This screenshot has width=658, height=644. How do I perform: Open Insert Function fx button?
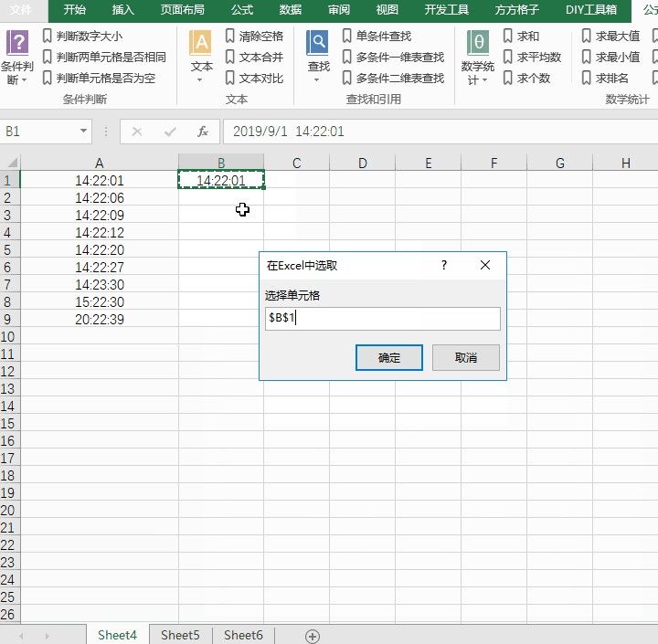click(x=203, y=132)
